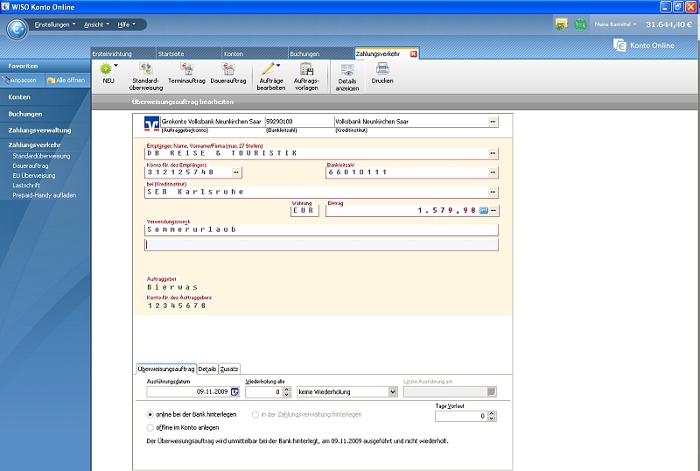700x471 pixels.
Task: Click the Verwendungszweck Sommerurlaub field
Action: coord(321,229)
